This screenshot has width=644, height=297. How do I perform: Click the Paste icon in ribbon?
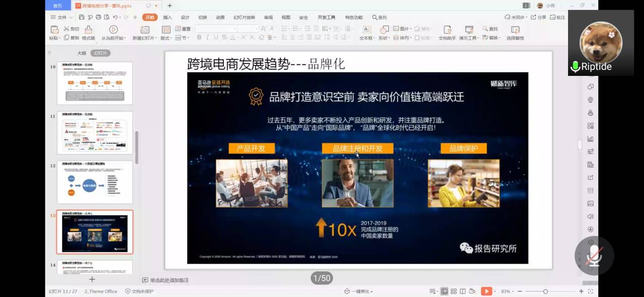click(x=53, y=30)
